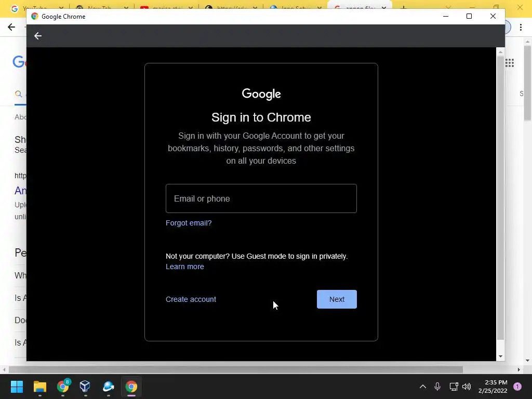Go back using the sign-in dialog's arrow
Viewport: 532px width, 399px height.
click(x=37, y=36)
